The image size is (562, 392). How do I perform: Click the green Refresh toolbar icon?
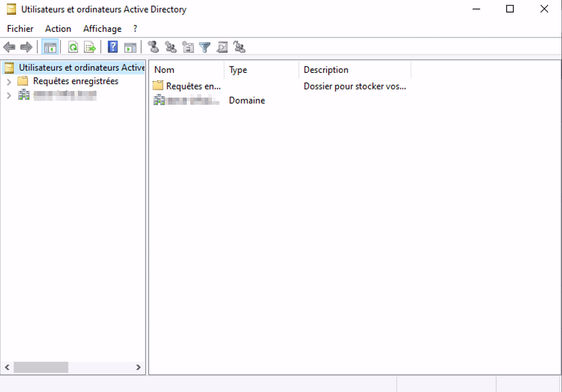pyautogui.click(x=73, y=48)
